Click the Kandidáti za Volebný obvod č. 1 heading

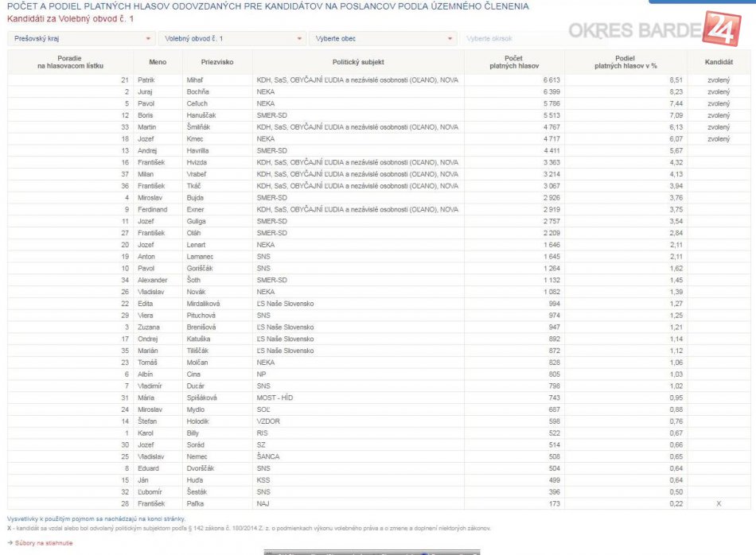tap(71, 17)
